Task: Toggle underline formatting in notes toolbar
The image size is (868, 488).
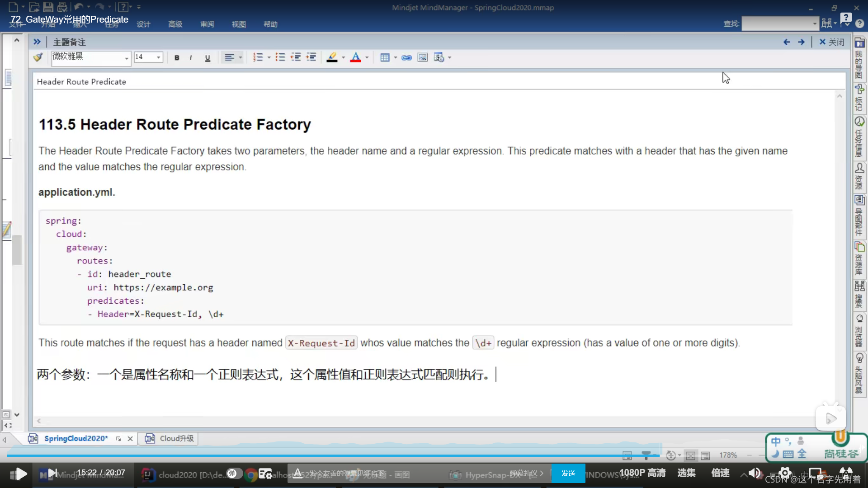Action: pyautogui.click(x=208, y=57)
